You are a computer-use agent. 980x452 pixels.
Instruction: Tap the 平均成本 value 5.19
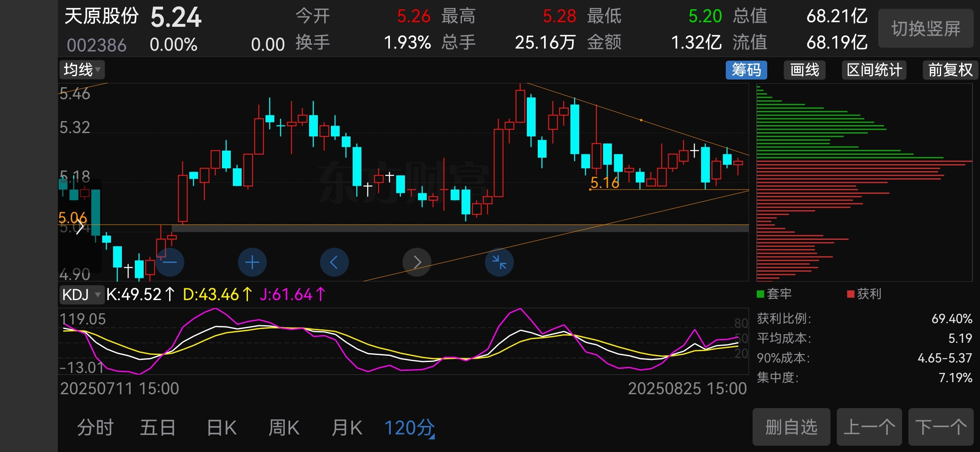pyautogui.click(x=960, y=338)
